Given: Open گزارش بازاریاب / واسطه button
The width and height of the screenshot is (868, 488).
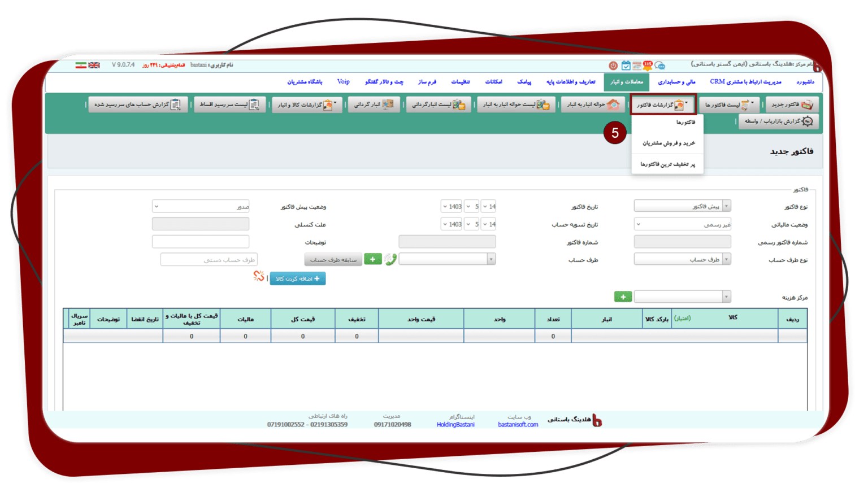Looking at the screenshot, I should (x=778, y=121).
